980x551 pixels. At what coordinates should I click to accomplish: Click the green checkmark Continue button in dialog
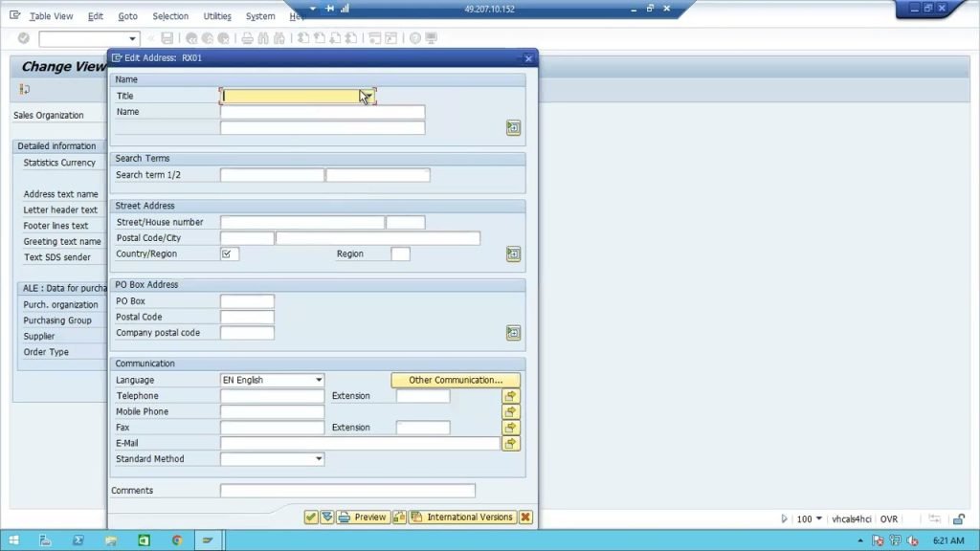(x=311, y=518)
